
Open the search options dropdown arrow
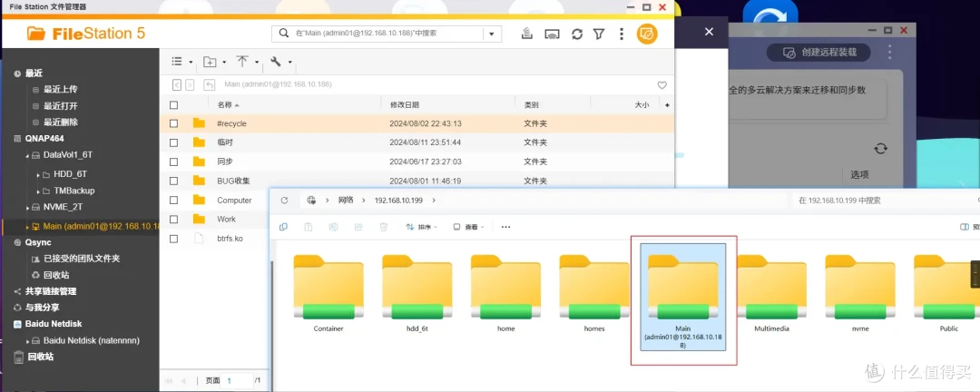[x=493, y=34]
